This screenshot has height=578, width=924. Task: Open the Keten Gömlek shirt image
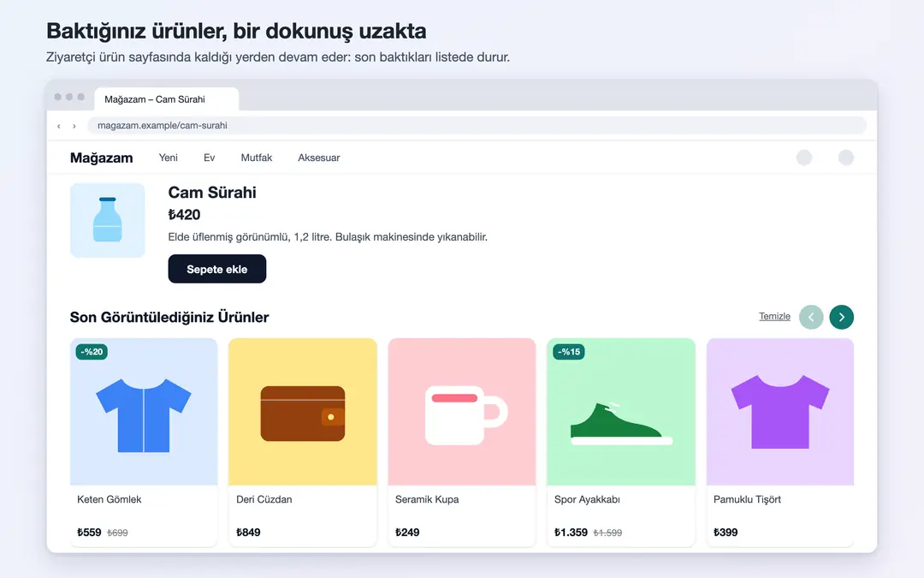tap(144, 412)
